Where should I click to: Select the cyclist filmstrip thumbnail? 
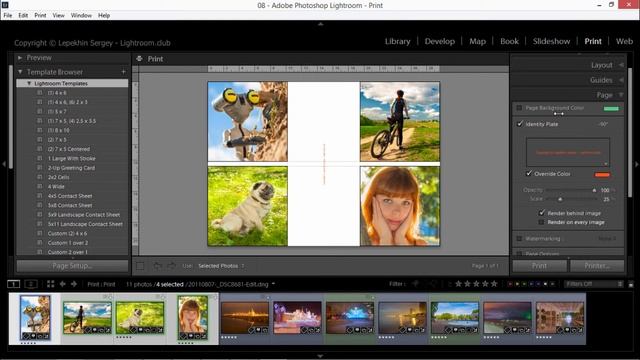click(87, 318)
